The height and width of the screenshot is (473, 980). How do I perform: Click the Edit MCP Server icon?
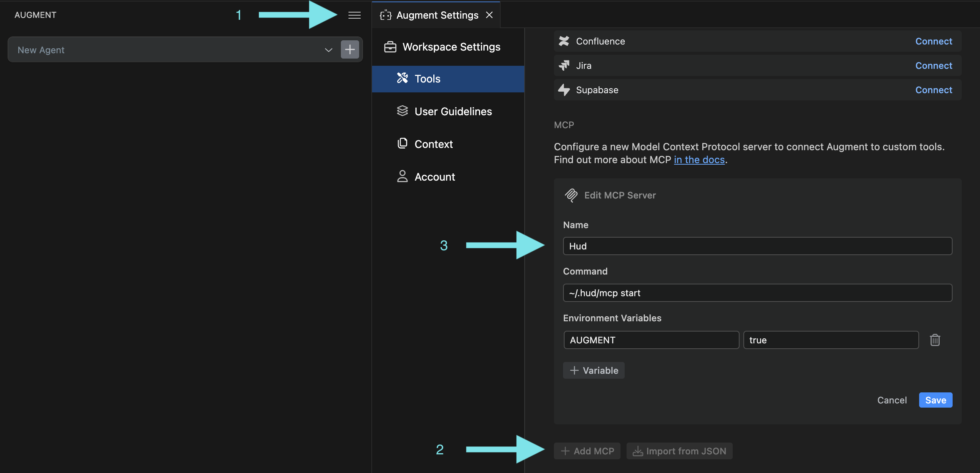coord(571,195)
